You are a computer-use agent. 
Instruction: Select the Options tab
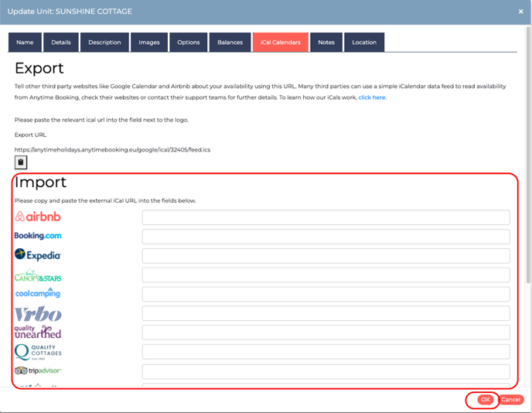pos(189,43)
